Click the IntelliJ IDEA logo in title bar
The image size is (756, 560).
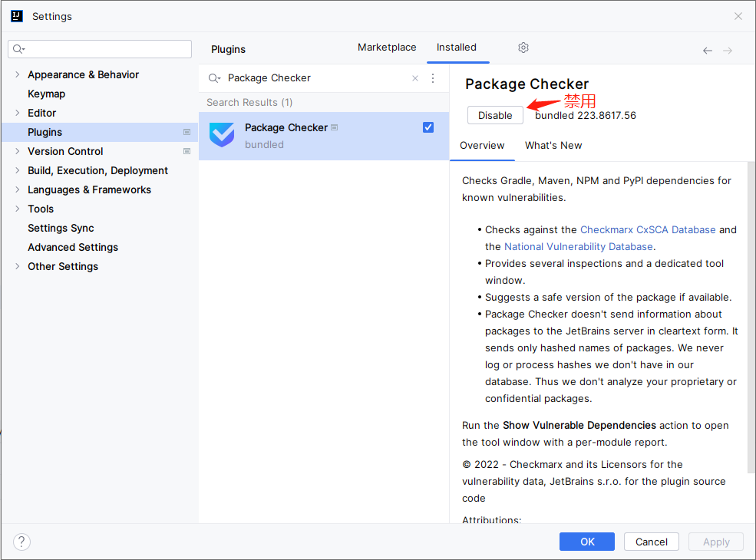(x=16, y=16)
